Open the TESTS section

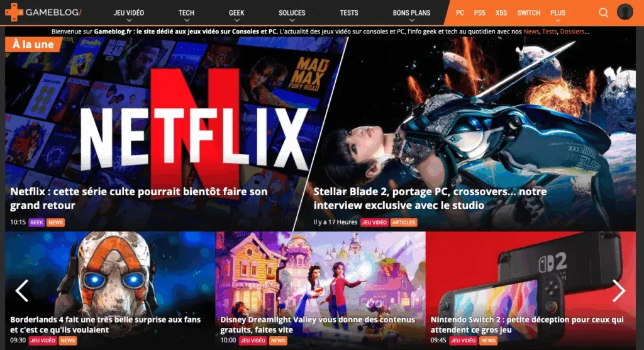click(349, 13)
